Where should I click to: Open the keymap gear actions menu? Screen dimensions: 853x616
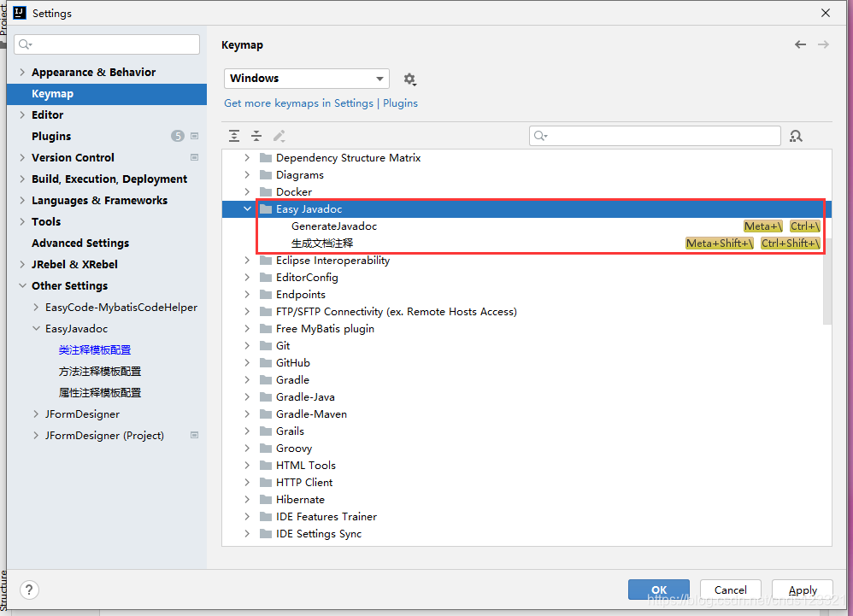tap(409, 79)
